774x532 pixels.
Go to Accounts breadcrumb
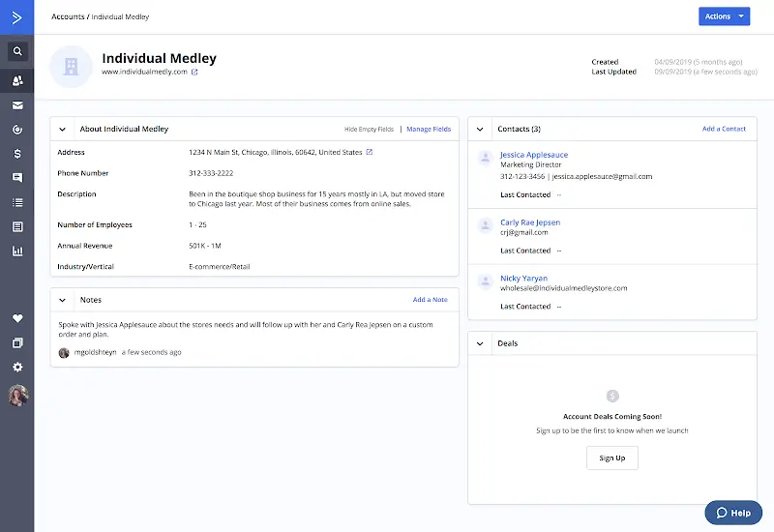pyautogui.click(x=67, y=16)
